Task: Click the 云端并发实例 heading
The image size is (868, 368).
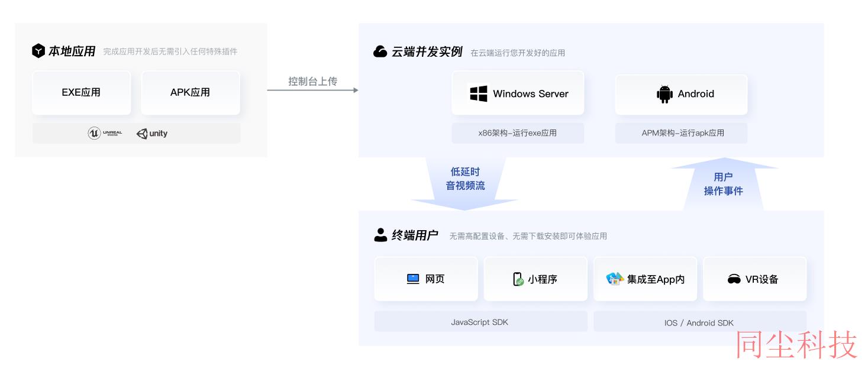Action: (427, 51)
